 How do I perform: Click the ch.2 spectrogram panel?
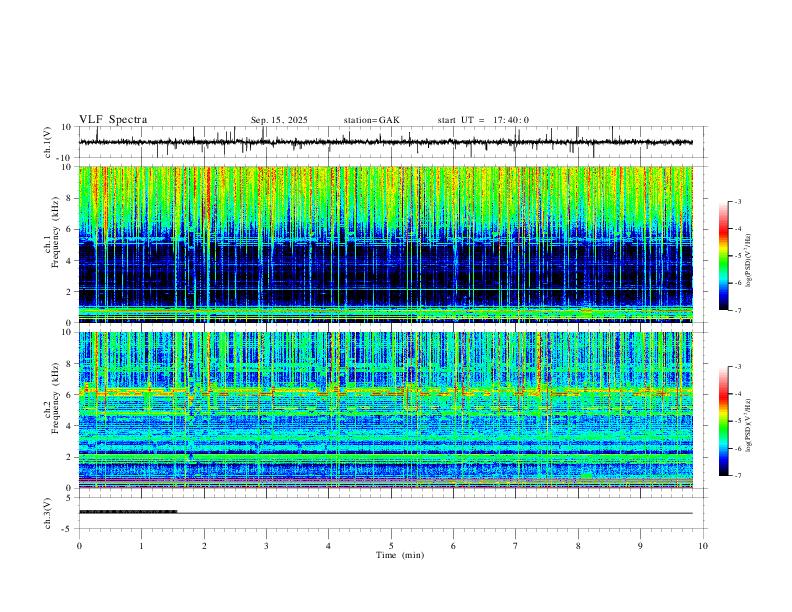386,410
